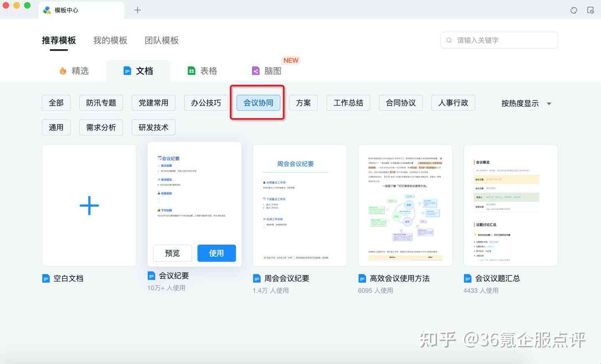
Task: Filter templates by 通用
Action: coord(56,127)
